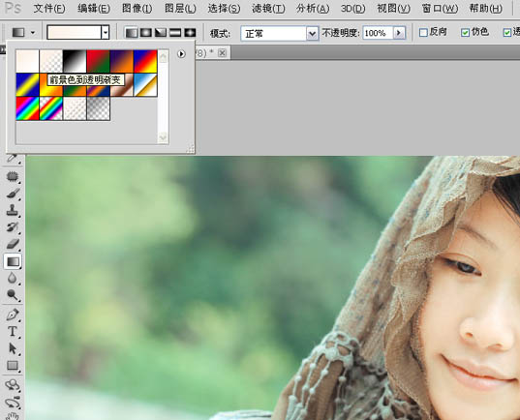
Task: Select the Angle gradient style icon
Action: (x=161, y=33)
